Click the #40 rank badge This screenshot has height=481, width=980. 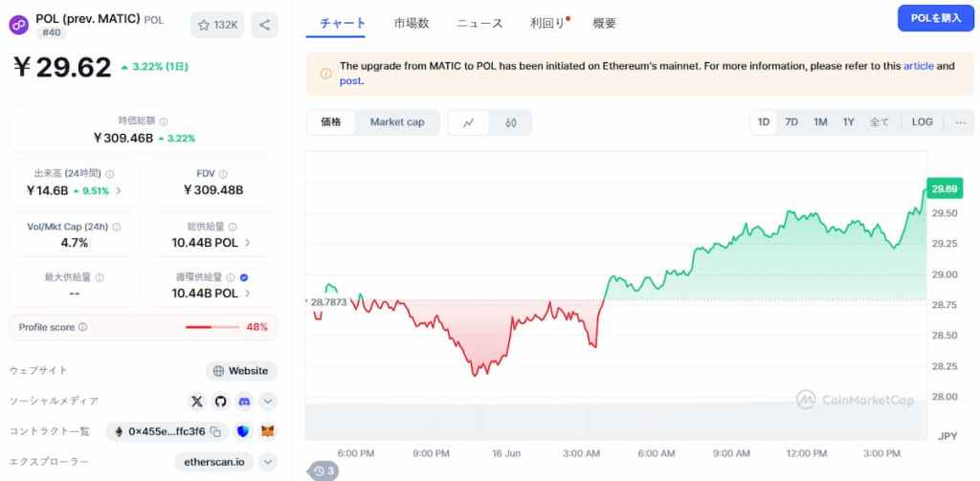click(x=52, y=33)
